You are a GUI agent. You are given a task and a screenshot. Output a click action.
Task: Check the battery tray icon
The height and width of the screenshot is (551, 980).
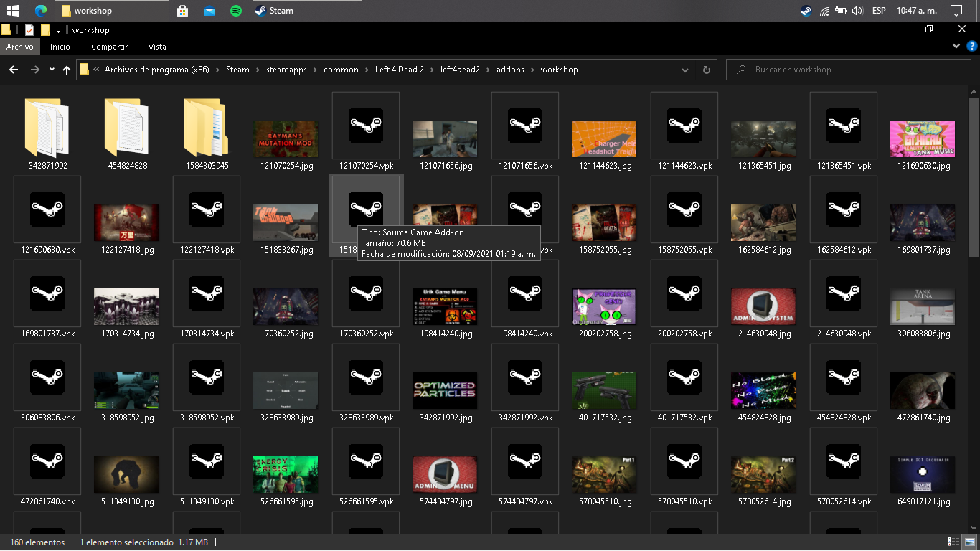[840, 11]
